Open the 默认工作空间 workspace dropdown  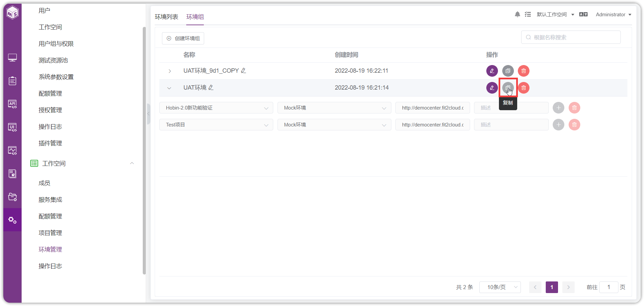click(555, 14)
